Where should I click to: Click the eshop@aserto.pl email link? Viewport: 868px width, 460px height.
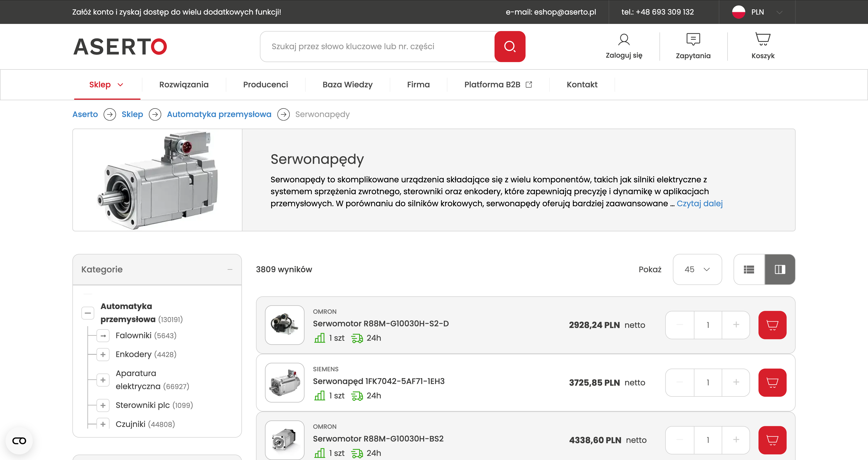point(565,12)
